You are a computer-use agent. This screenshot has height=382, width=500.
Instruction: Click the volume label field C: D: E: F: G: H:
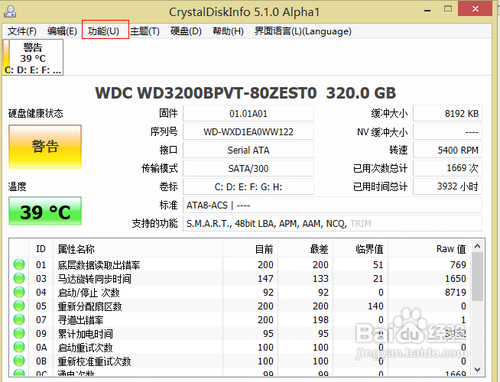click(x=248, y=187)
